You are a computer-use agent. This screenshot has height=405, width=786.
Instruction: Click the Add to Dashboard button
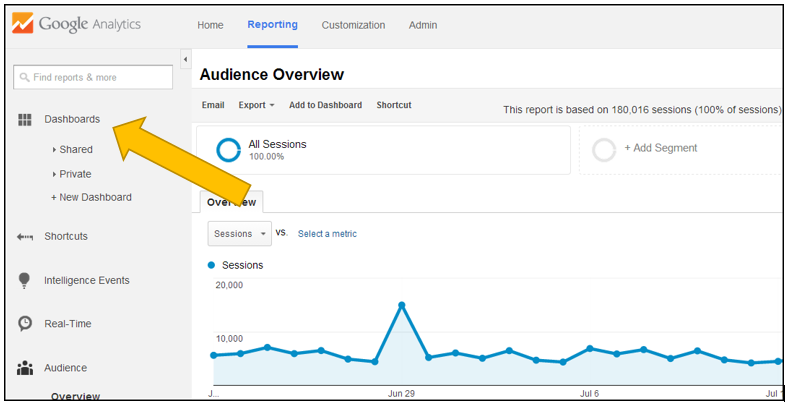[x=326, y=105]
